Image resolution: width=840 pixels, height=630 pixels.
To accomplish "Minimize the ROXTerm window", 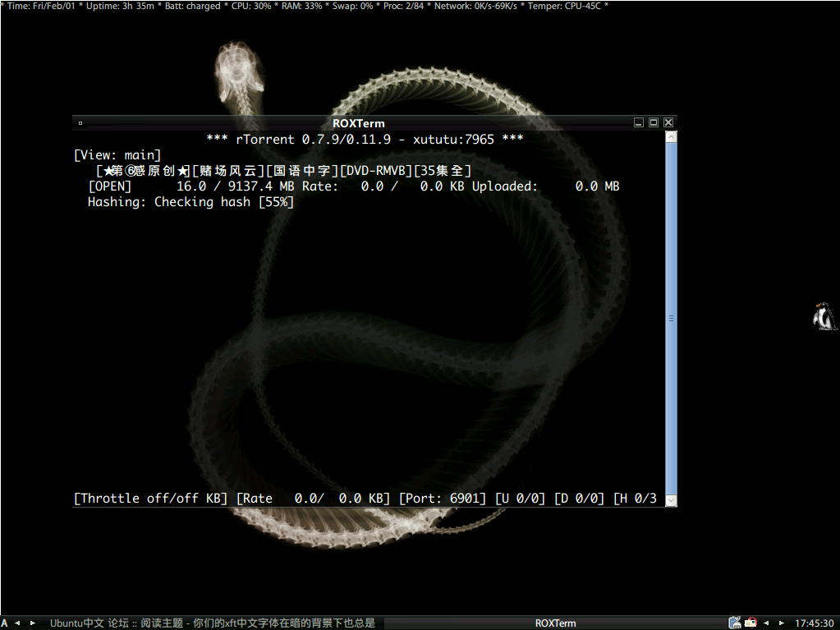I will [x=639, y=122].
